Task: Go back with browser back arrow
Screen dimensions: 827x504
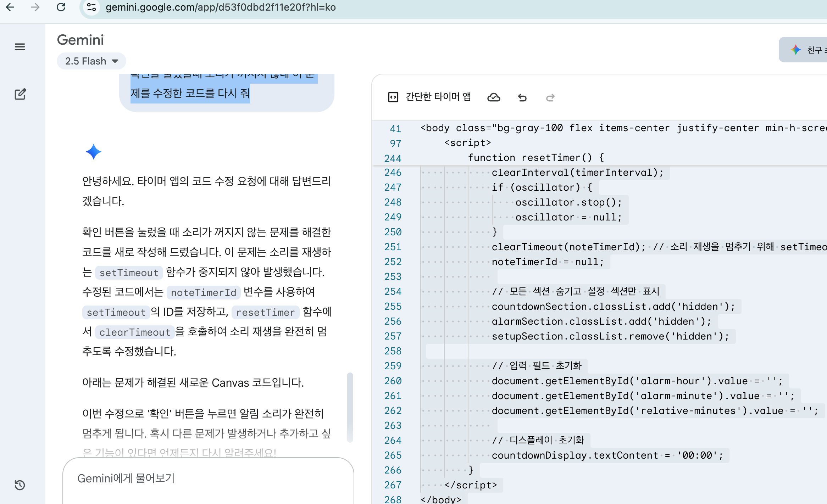Action: 10,7
